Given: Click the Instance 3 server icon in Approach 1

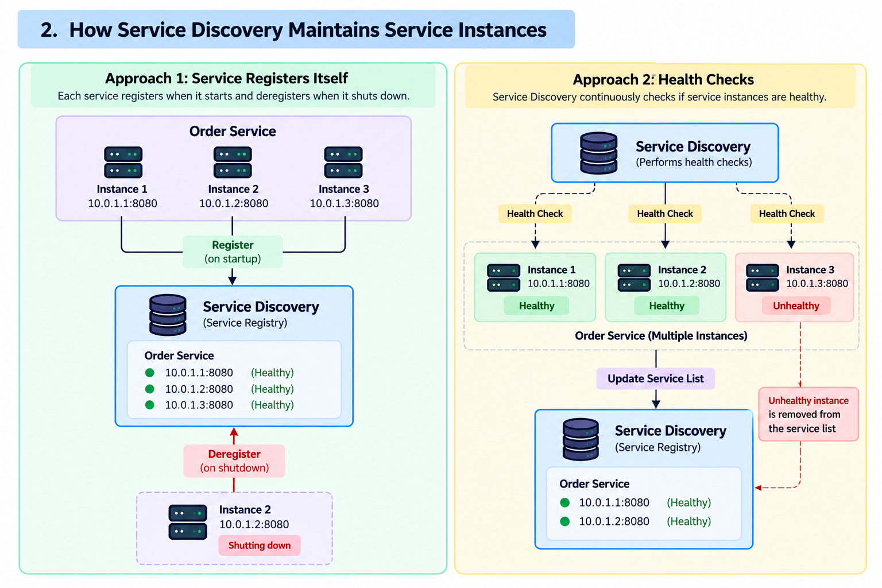Looking at the screenshot, I should point(343,163).
